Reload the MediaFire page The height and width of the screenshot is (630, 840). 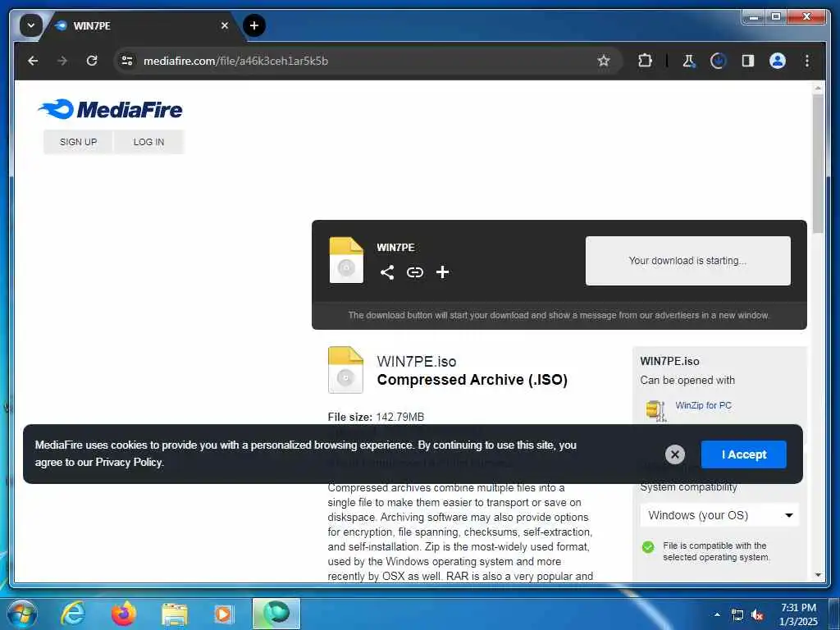pos(92,61)
